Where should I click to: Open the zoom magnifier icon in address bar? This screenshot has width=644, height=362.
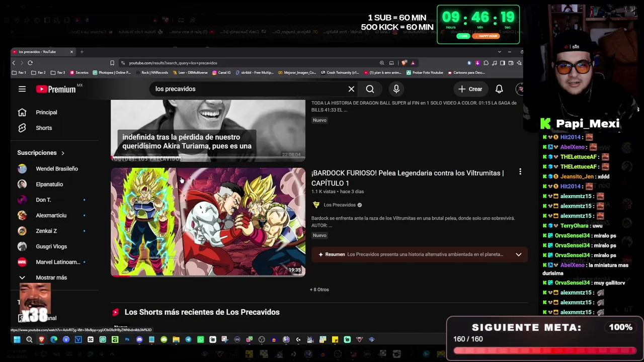tap(382, 63)
